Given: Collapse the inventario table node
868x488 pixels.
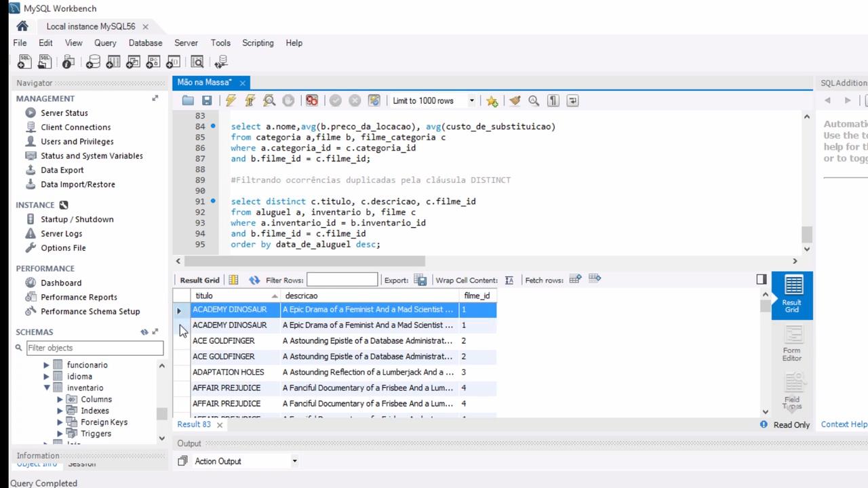Looking at the screenshot, I should click(47, 388).
